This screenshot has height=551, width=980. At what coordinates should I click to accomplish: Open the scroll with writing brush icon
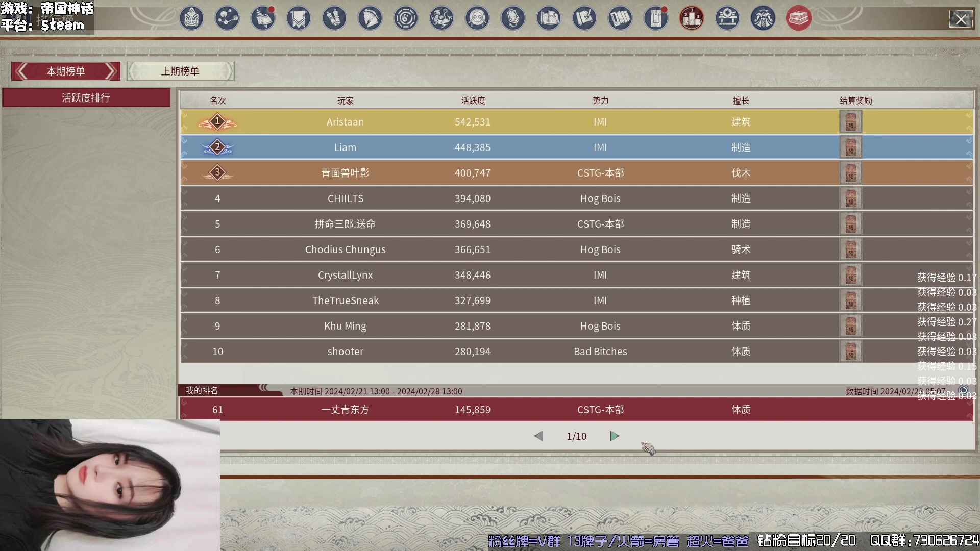584,18
